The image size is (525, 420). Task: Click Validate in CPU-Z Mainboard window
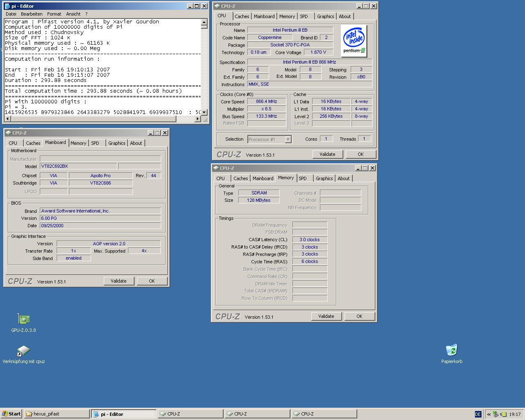click(119, 281)
